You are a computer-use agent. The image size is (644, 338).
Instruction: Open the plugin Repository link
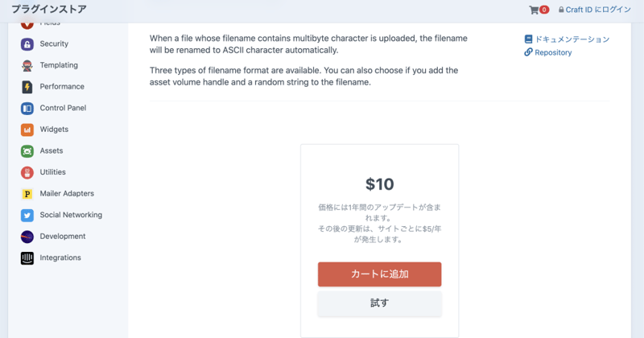[x=552, y=52]
